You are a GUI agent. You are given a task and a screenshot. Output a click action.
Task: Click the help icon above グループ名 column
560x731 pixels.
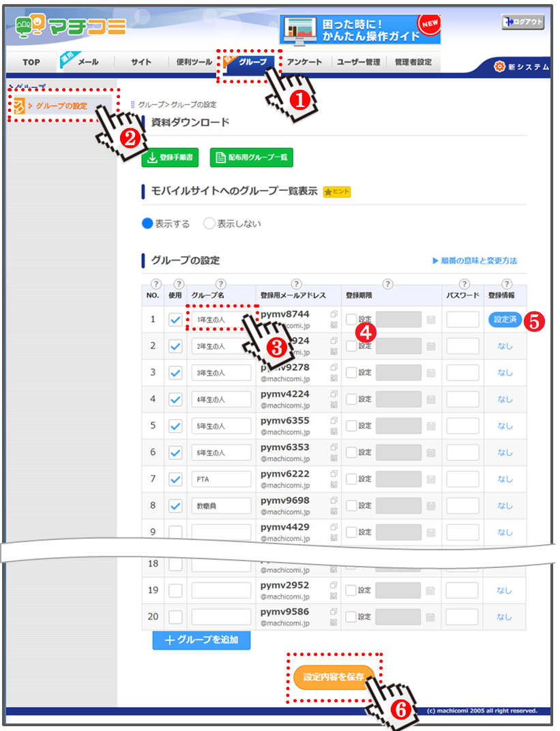(x=220, y=284)
